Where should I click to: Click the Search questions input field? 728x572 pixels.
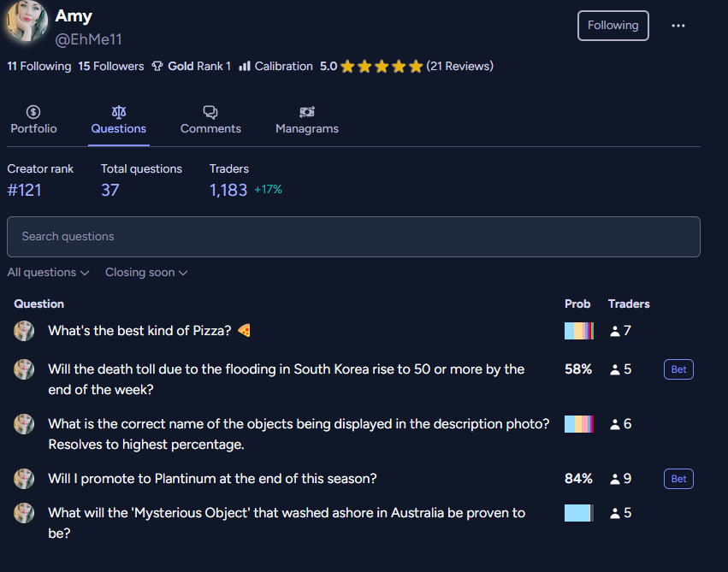point(353,237)
